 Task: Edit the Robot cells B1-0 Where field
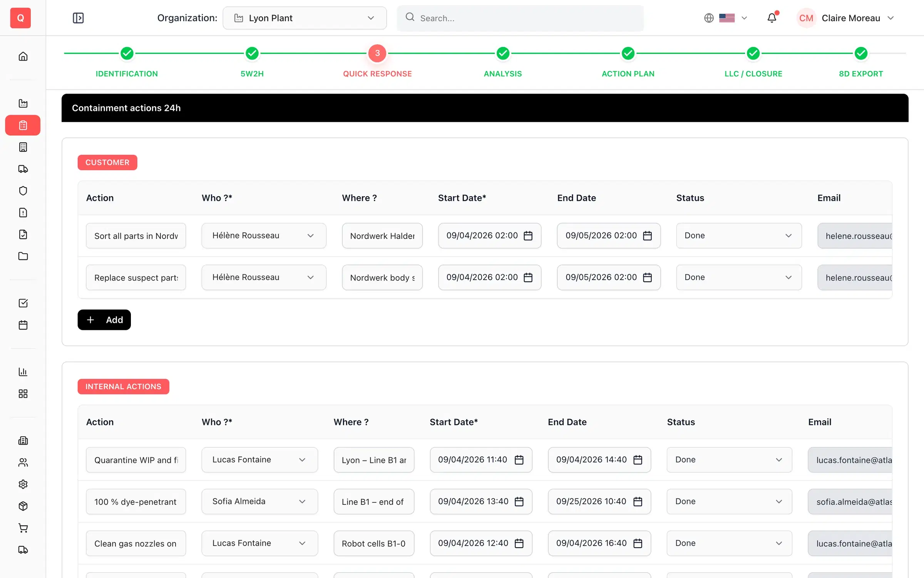[374, 543]
